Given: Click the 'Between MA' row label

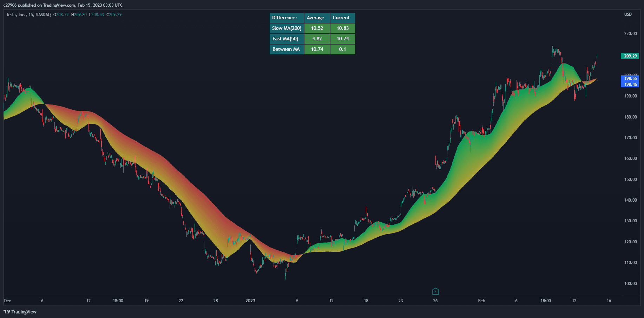Looking at the screenshot, I should point(287,49).
